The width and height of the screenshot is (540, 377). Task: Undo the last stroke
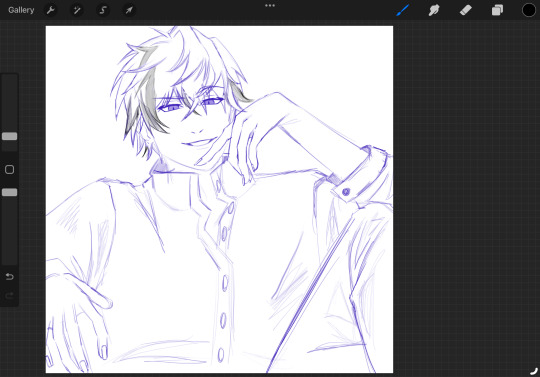tap(10, 276)
